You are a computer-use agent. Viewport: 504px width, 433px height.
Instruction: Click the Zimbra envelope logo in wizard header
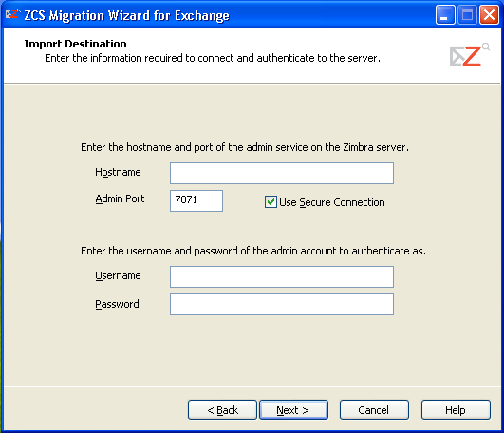pos(470,56)
